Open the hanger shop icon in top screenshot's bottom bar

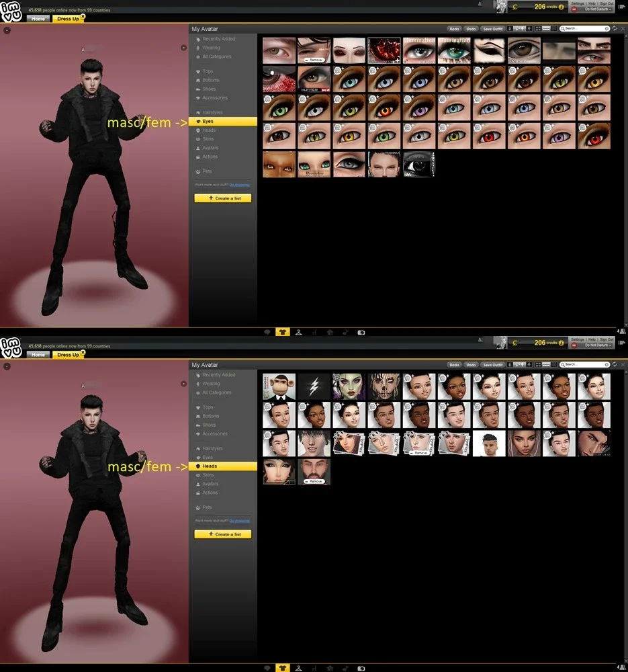[x=299, y=332]
